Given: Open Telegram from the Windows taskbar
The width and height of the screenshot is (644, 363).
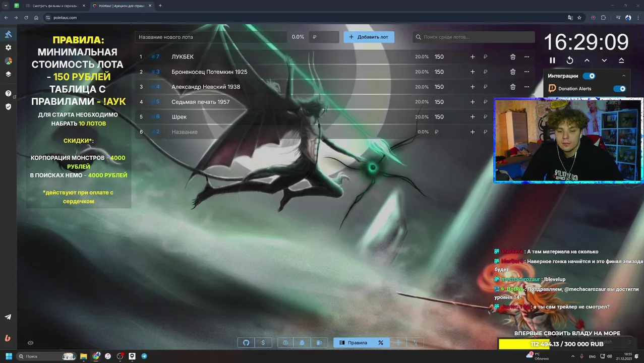Looking at the screenshot, I should click(144, 356).
